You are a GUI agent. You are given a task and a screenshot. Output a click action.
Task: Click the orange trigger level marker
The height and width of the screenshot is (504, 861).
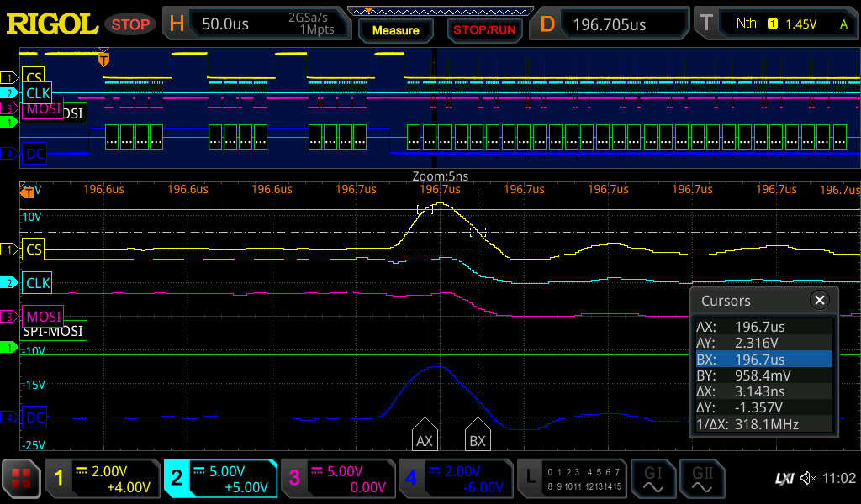tap(28, 192)
